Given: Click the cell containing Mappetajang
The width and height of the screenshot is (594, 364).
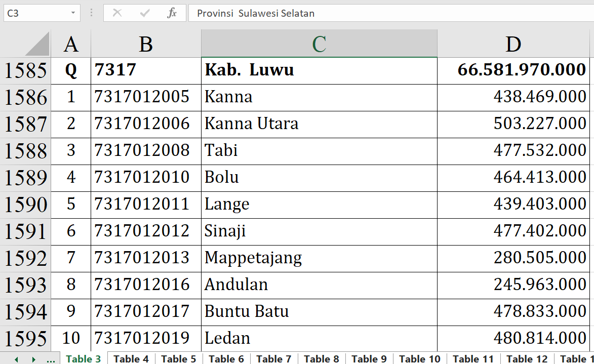Looking at the screenshot, I should pyautogui.click(x=319, y=258).
